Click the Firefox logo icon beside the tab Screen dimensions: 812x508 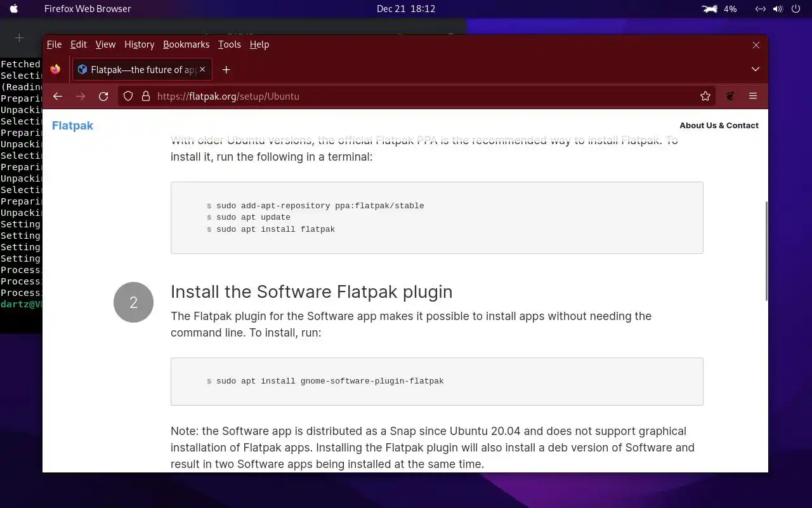pyautogui.click(x=56, y=69)
